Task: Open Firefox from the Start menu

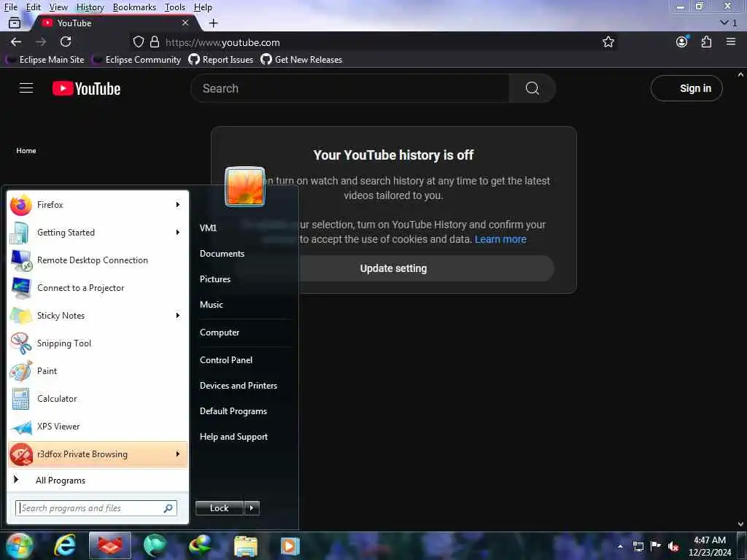Action: (98, 205)
